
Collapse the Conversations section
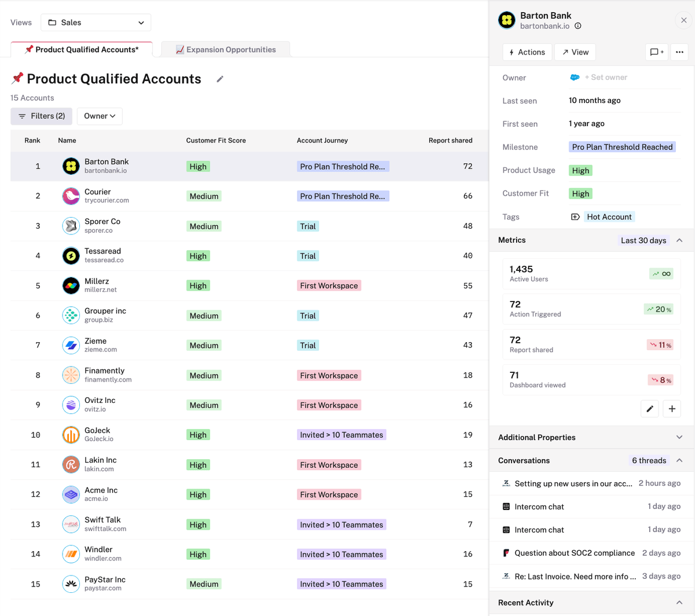pos(679,460)
